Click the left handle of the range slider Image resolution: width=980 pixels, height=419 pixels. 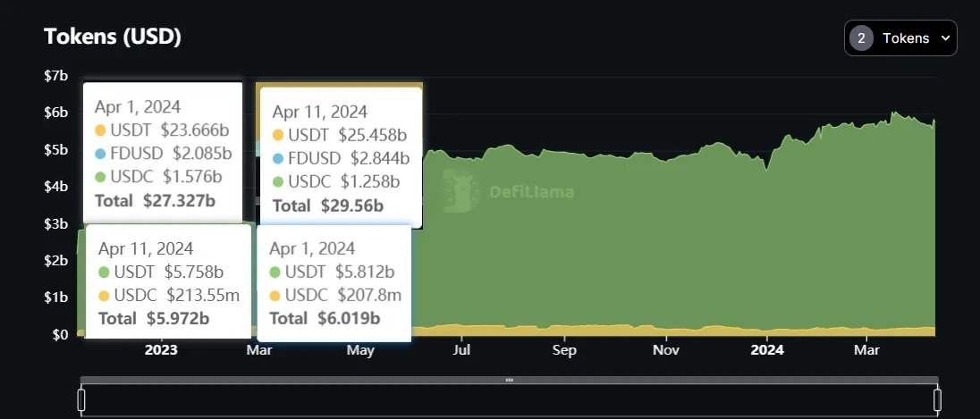click(x=81, y=399)
